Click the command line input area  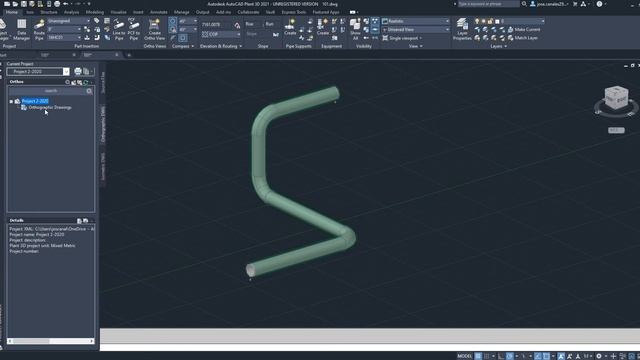(370, 347)
